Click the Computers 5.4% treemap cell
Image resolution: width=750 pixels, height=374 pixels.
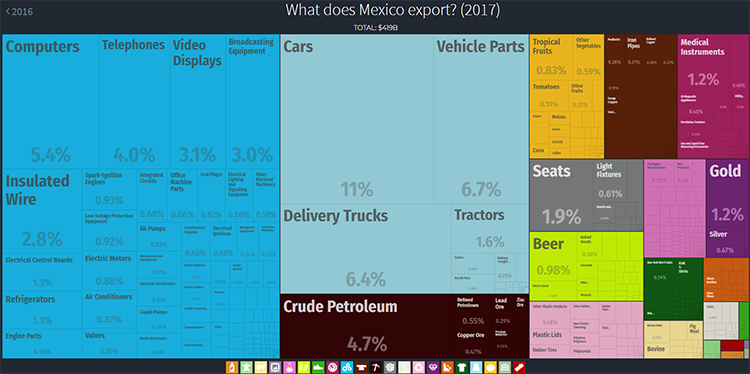click(x=51, y=101)
